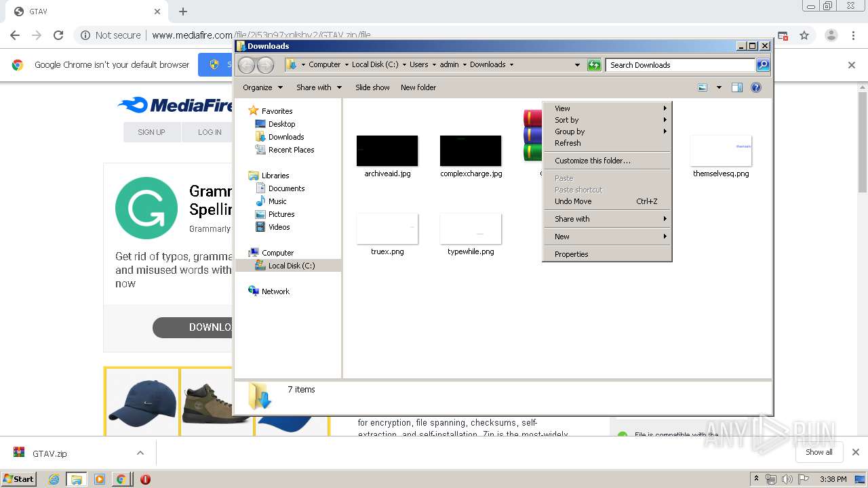Open the Group by submenu
868x488 pixels.
click(x=607, y=131)
